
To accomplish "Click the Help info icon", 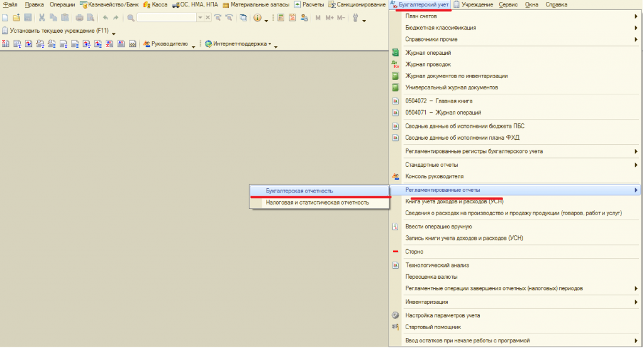I will click(x=257, y=18).
